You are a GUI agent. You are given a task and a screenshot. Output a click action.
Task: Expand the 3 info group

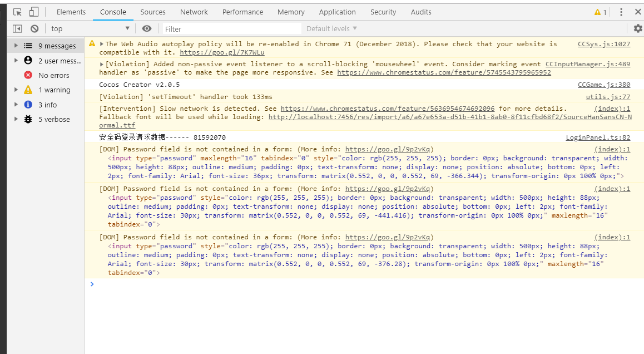16,105
